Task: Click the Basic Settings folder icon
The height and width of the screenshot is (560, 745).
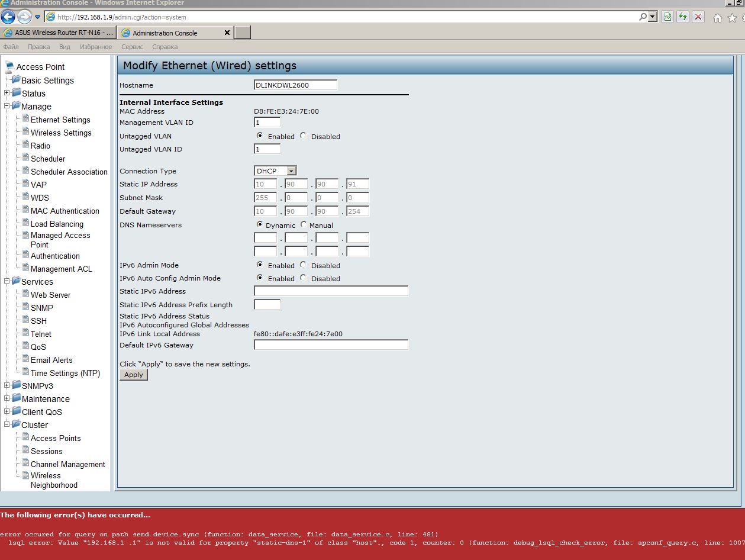Action: [16, 80]
